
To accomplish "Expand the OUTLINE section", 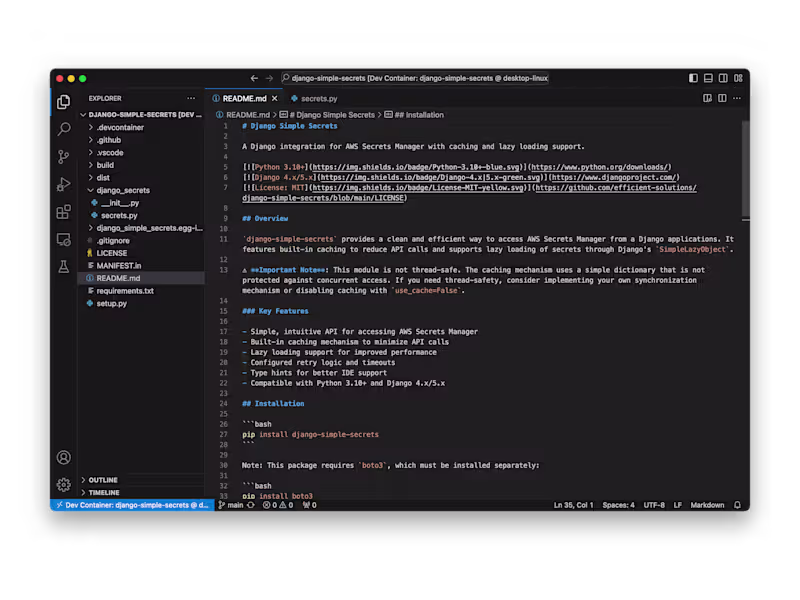I will [x=141, y=480].
